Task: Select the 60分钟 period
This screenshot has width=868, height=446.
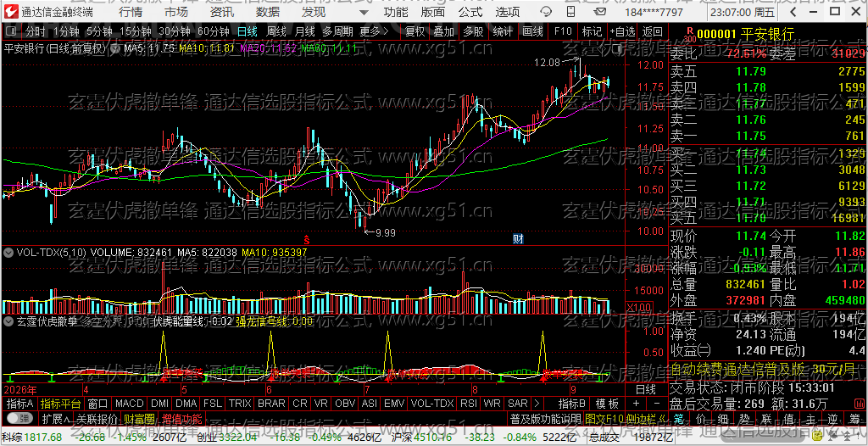Action: (213, 32)
